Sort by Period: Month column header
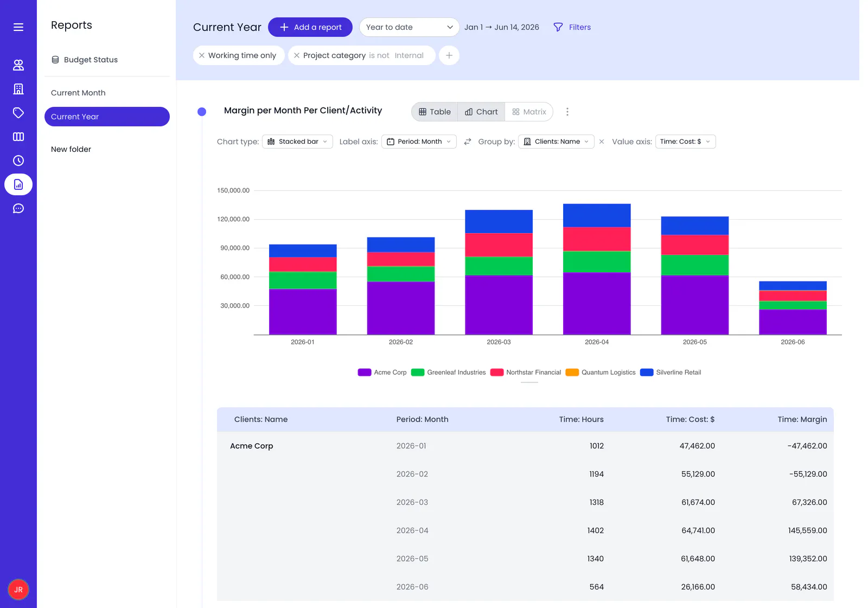The height and width of the screenshot is (608, 868). pos(422,419)
